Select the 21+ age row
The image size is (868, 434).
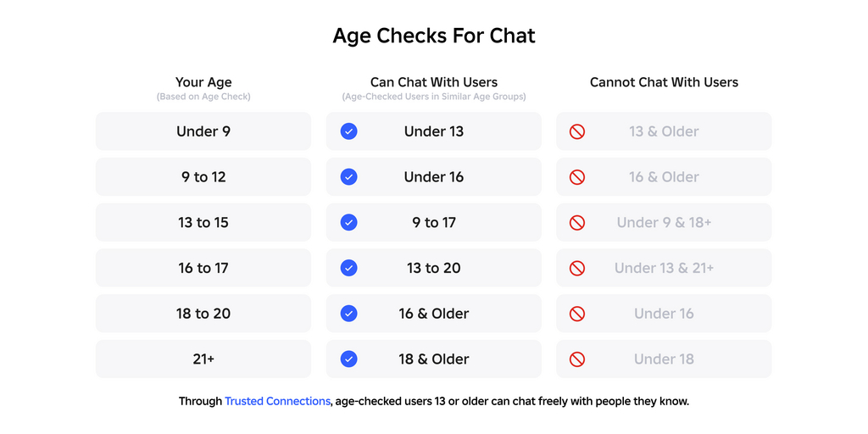tap(203, 359)
